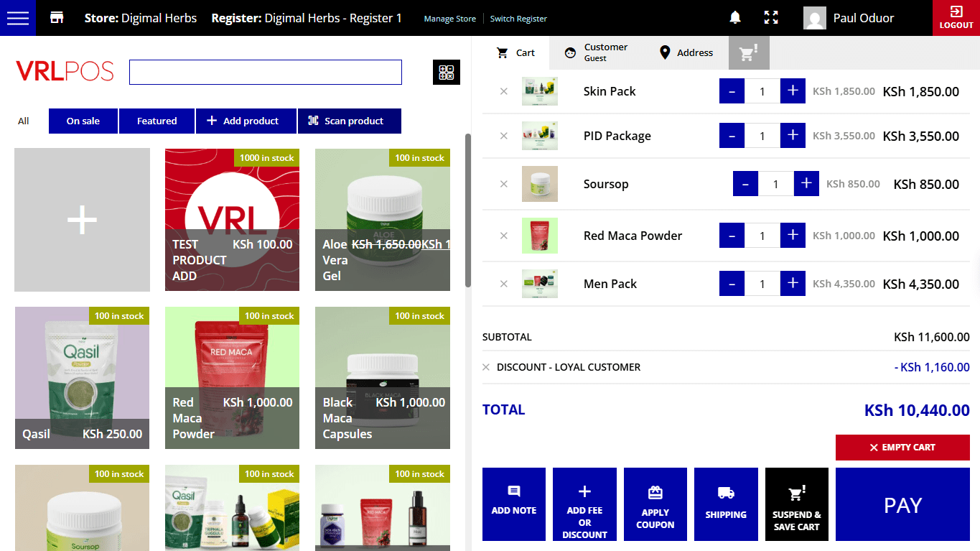Increase the Men Pack quantity

pos(793,284)
